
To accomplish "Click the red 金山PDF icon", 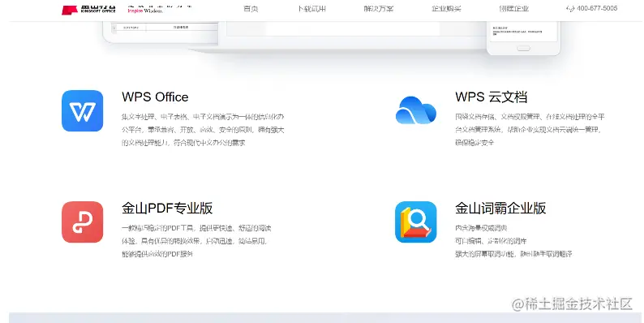I will pos(83,222).
